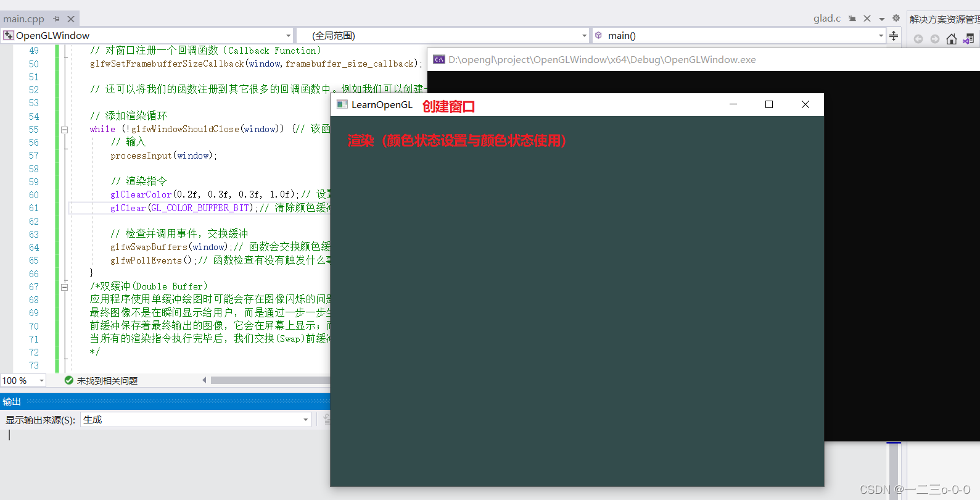The image size is (980, 500).
Task: Switch to the glad.c tab
Action: (826, 19)
